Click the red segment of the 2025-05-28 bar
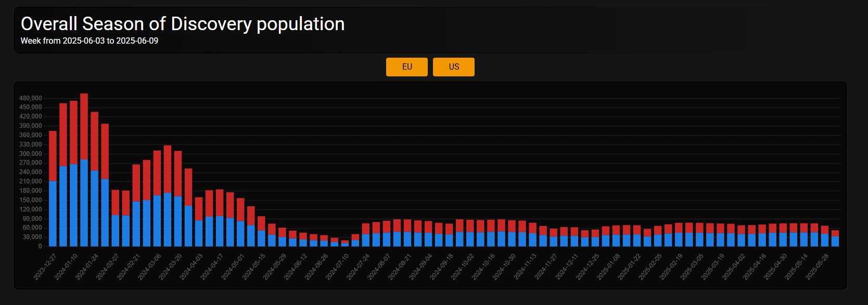This screenshot has height=305, width=868. (825, 230)
